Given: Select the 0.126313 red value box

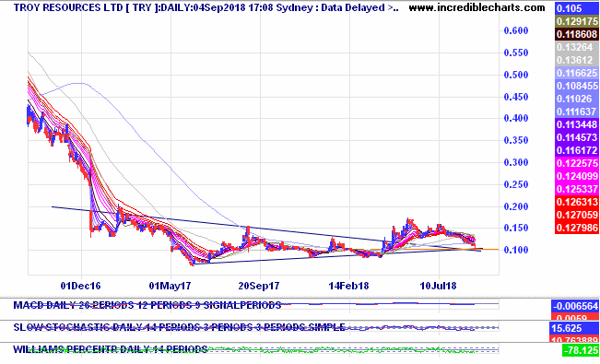Looking at the screenshot, I should click(x=577, y=202).
